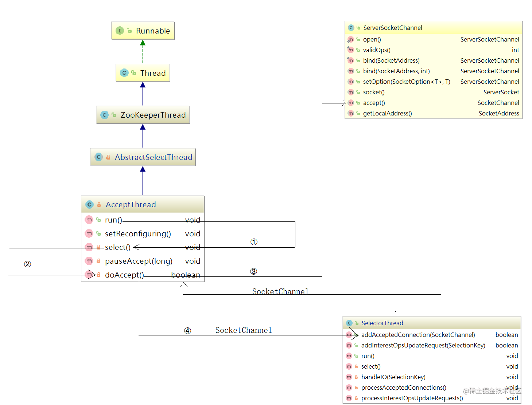Click the setReconfiguring() method row
This screenshot has height=405, width=532.
coord(143,233)
